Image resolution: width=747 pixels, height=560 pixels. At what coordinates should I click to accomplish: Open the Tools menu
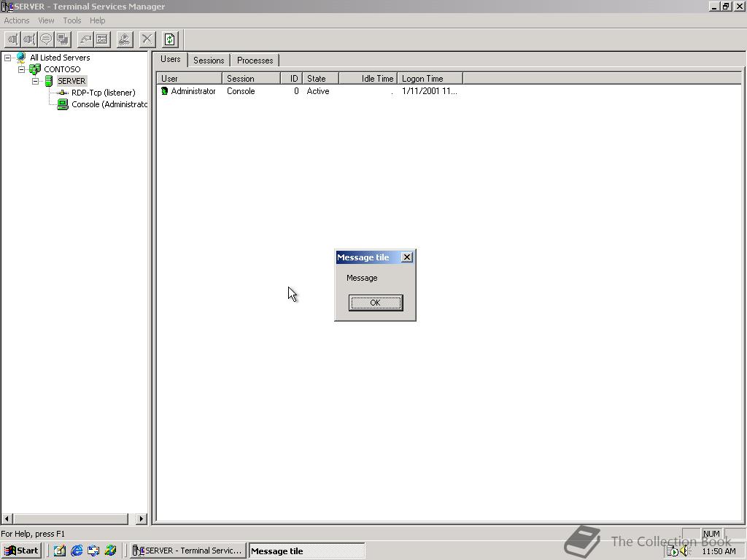point(72,20)
